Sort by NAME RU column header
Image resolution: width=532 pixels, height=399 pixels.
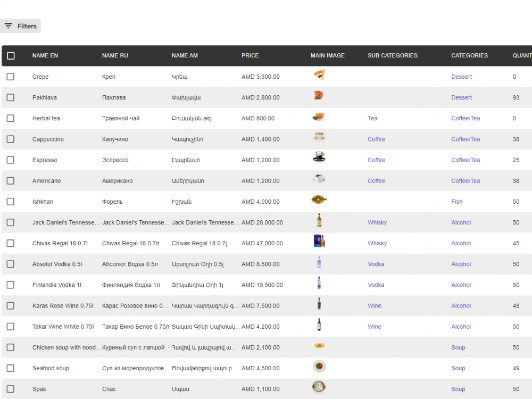[115, 55]
